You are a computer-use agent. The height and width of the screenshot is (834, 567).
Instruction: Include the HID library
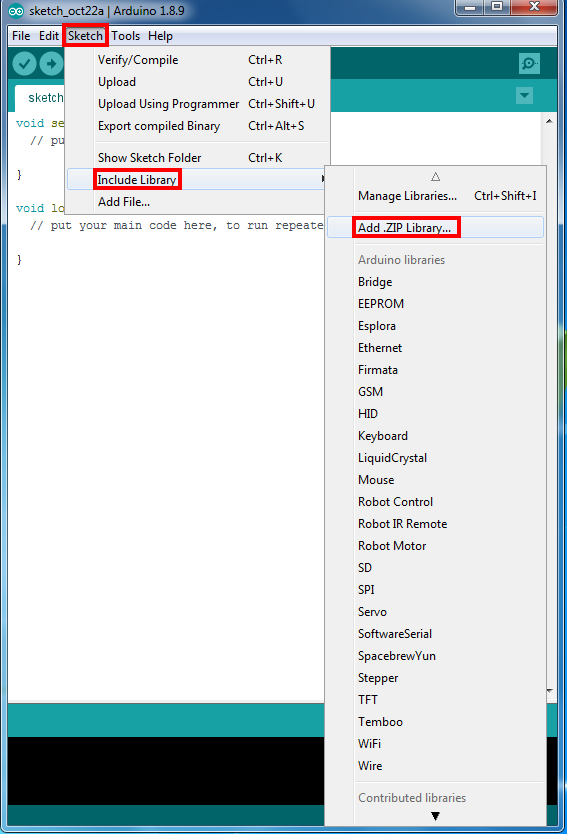coord(435,414)
